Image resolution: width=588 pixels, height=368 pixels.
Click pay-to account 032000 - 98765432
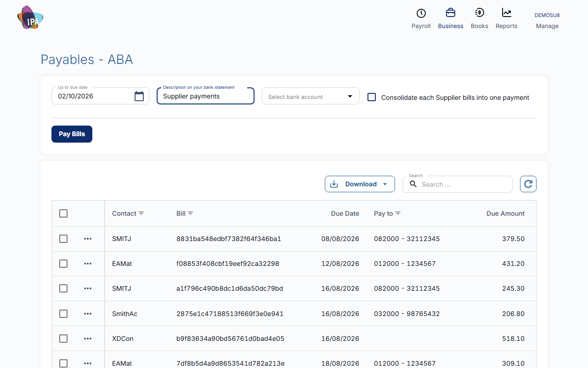click(x=407, y=314)
